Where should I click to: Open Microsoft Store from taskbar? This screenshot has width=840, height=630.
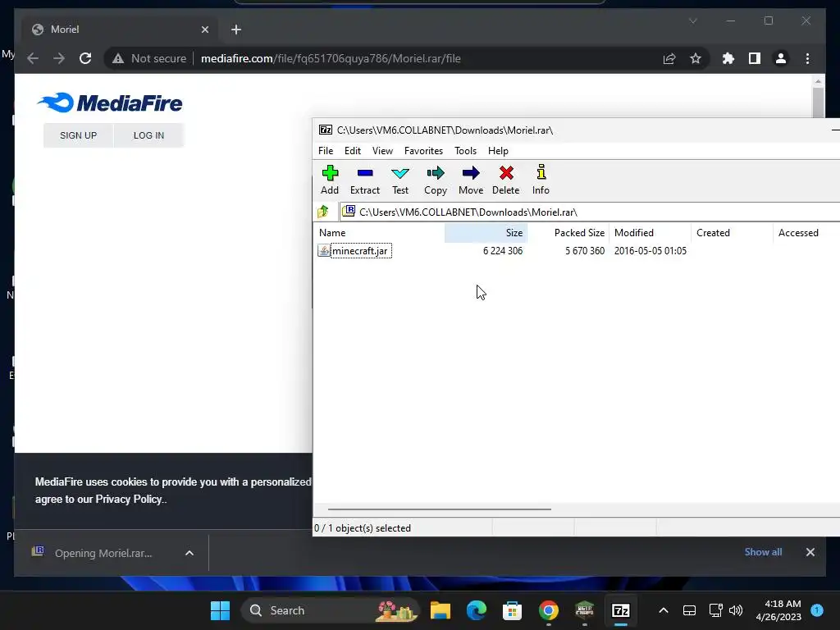tap(512, 610)
